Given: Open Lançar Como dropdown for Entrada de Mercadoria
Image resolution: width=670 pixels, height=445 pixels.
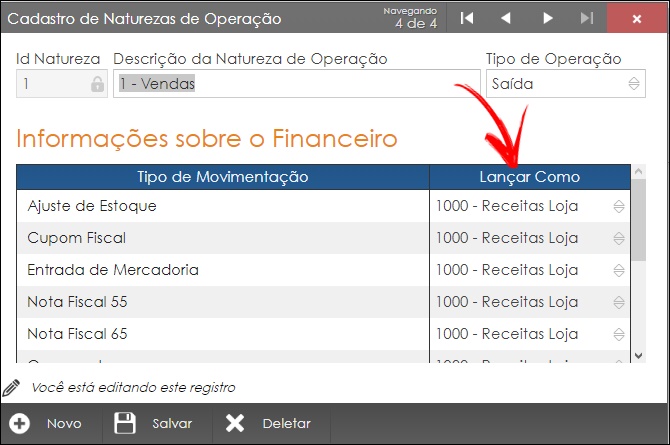Looking at the screenshot, I should 619,271.
